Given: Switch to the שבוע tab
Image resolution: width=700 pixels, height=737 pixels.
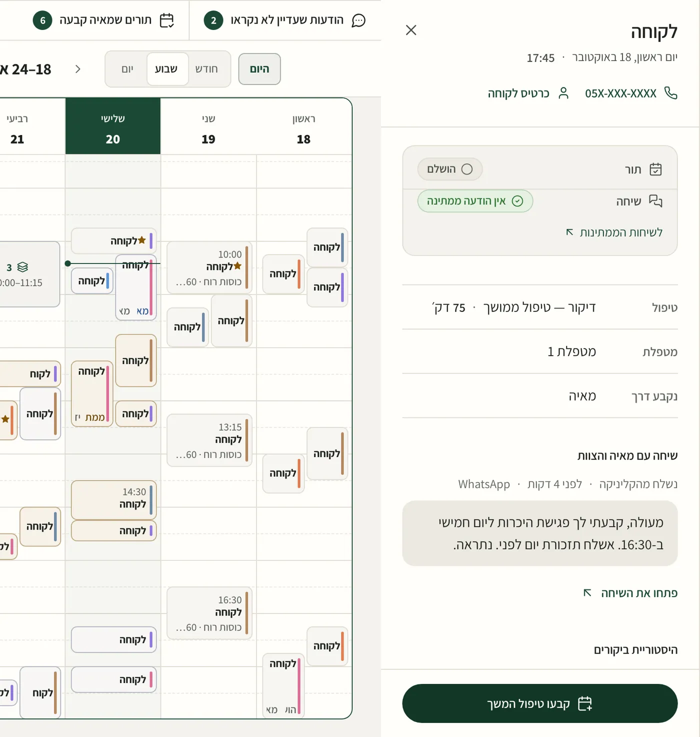Looking at the screenshot, I should click(x=166, y=69).
